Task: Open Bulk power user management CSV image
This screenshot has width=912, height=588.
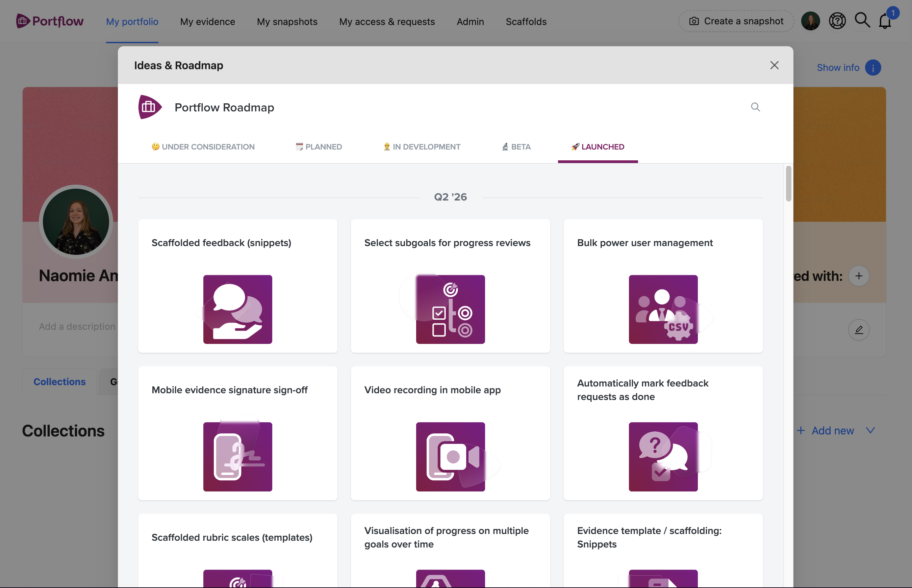Action: tap(663, 309)
